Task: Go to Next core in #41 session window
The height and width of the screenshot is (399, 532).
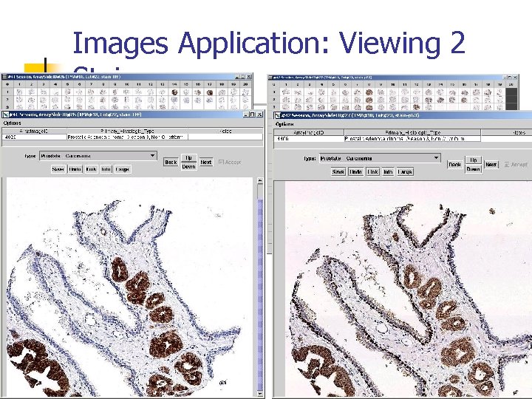Action: [x=206, y=162]
